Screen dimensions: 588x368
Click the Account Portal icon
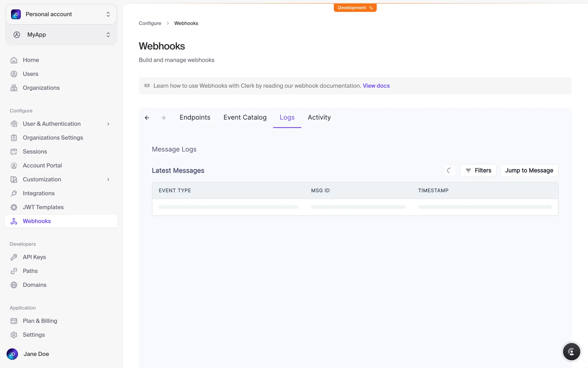click(14, 166)
